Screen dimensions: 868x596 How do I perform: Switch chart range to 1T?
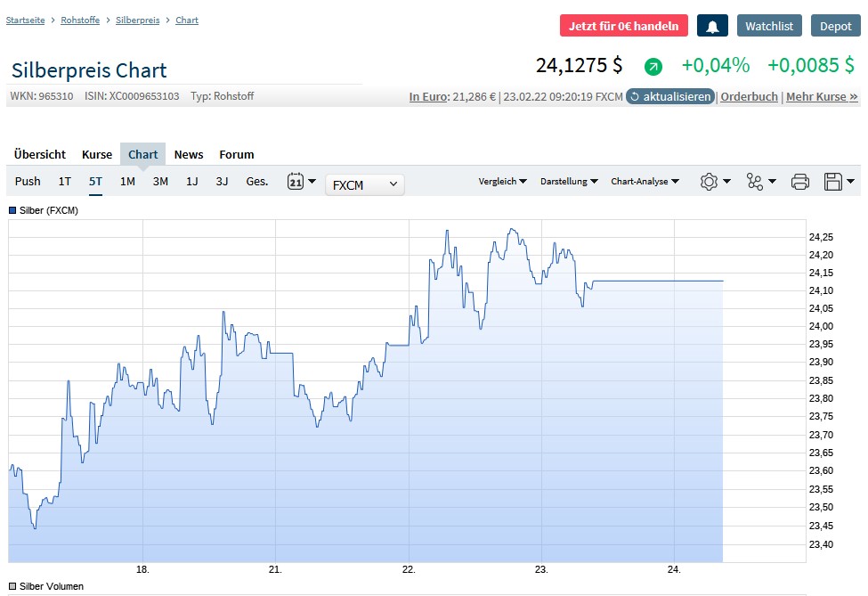[65, 182]
